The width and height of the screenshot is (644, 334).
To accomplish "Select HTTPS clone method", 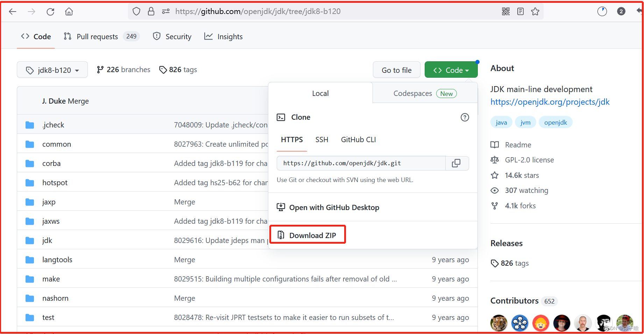I will tap(292, 140).
